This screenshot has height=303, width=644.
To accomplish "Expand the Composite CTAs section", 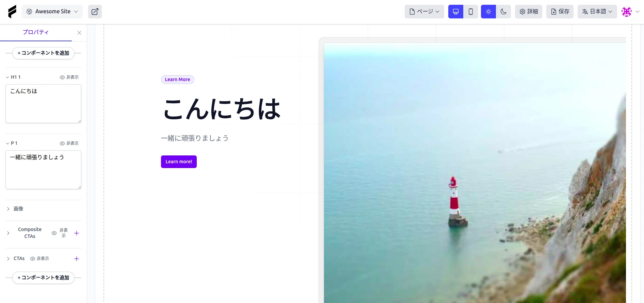I will coord(8,233).
